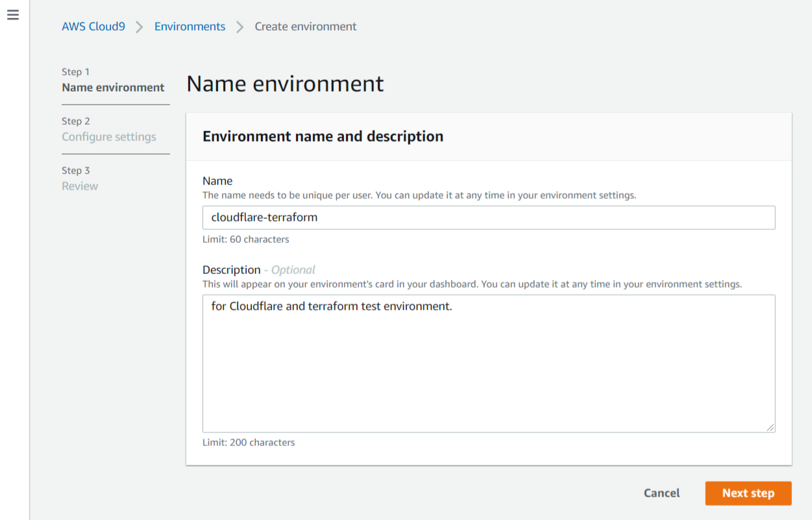812x520 pixels.
Task: Click inside the Description text area
Action: pyautogui.click(x=489, y=364)
